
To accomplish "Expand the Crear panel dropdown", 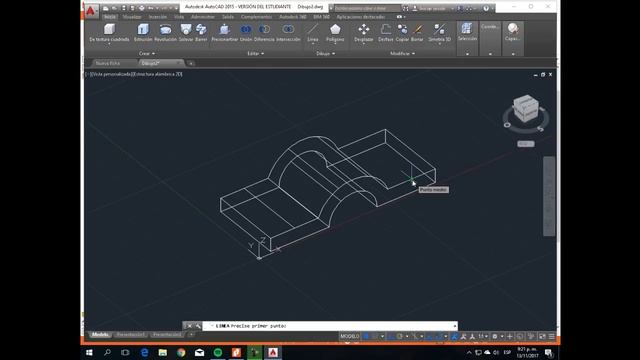I will pyautogui.click(x=147, y=53).
